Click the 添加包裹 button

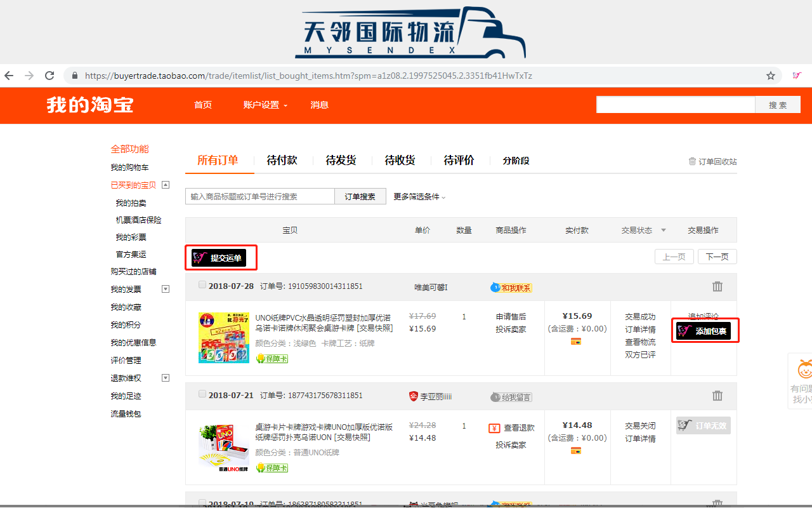(704, 331)
